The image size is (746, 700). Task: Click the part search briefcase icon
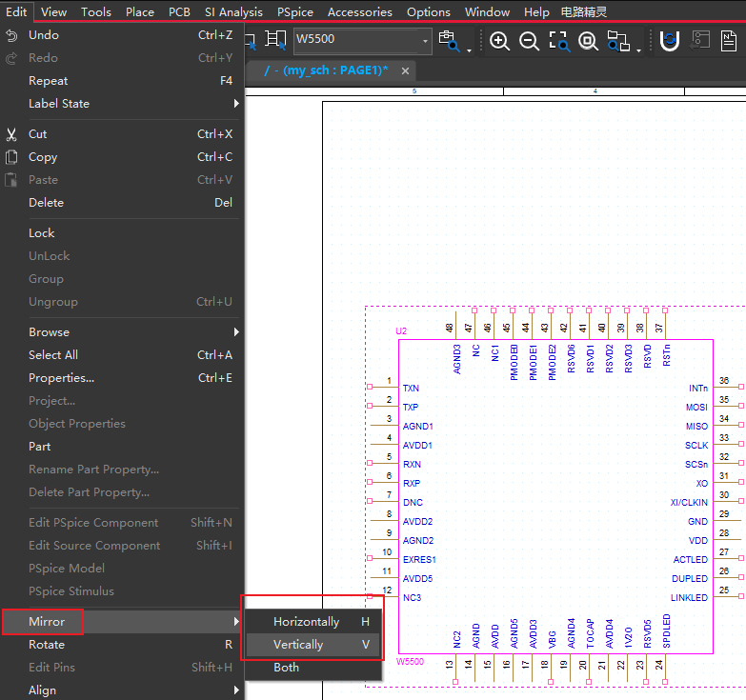[x=449, y=41]
